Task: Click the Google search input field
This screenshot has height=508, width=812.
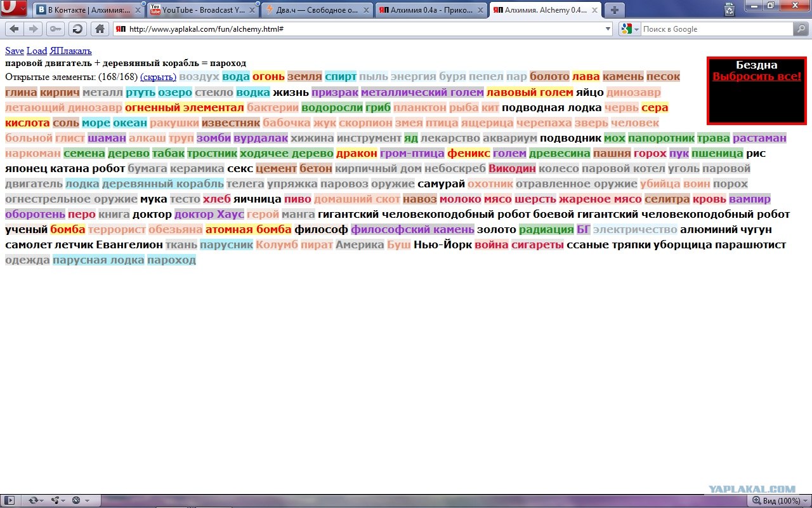Action: (x=717, y=29)
